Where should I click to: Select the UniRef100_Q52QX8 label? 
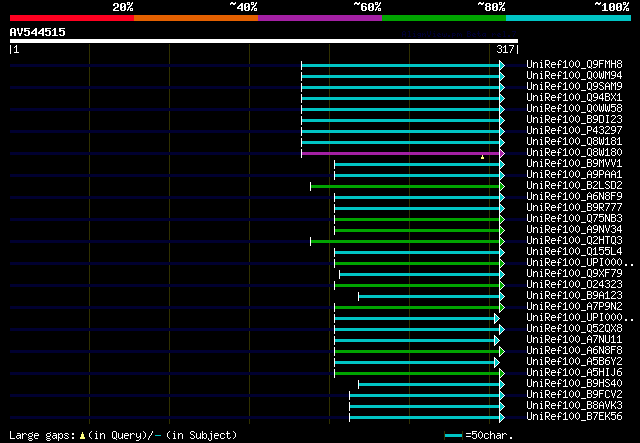pos(574,329)
